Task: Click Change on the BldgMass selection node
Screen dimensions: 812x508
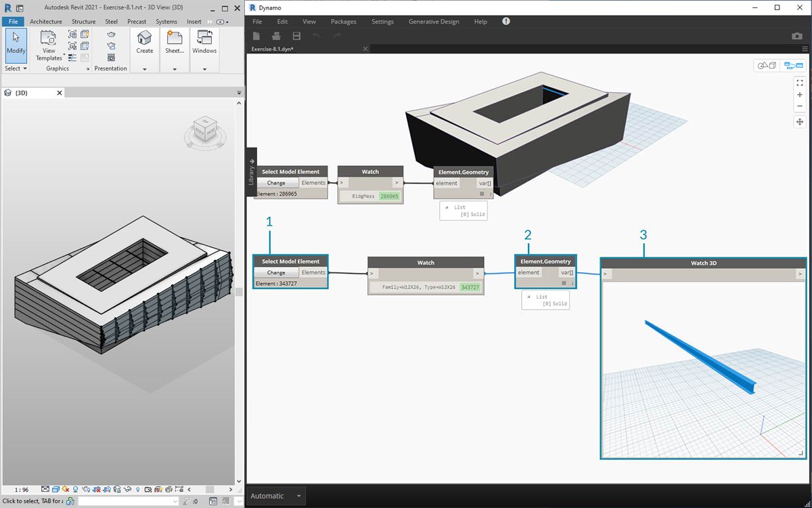Action: (x=276, y=183)
